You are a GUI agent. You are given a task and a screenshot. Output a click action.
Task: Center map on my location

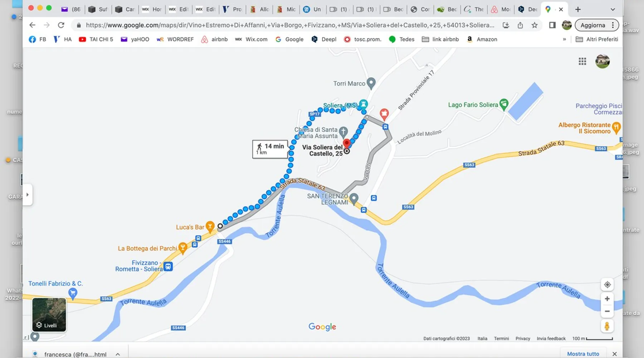[607, 285]
